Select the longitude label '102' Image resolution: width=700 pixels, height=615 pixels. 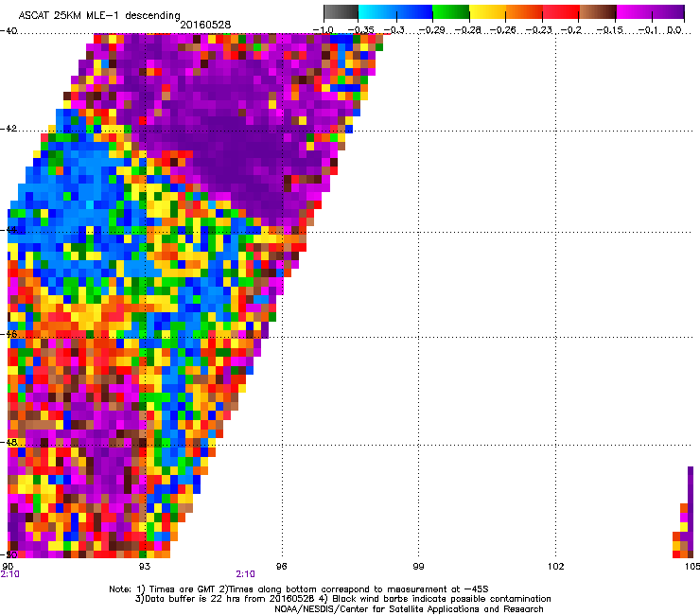pos(556,567)
